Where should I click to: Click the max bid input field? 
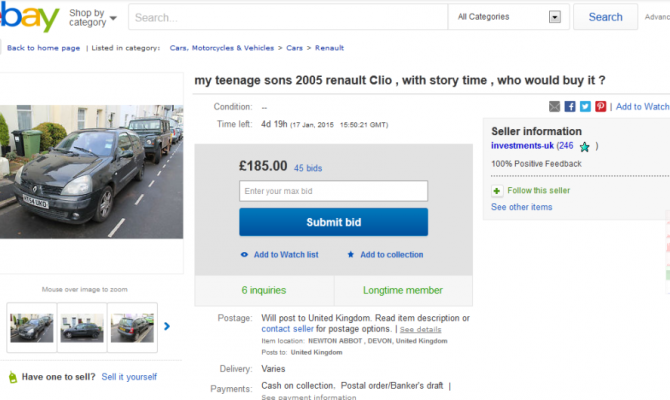(x=333, y=191)
